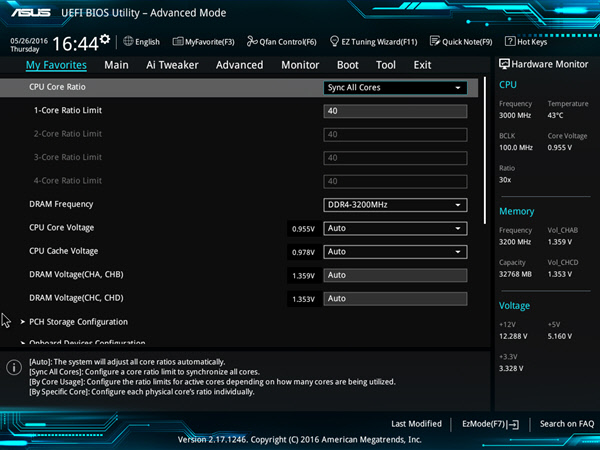Click the globe language icon

point(128,41)
